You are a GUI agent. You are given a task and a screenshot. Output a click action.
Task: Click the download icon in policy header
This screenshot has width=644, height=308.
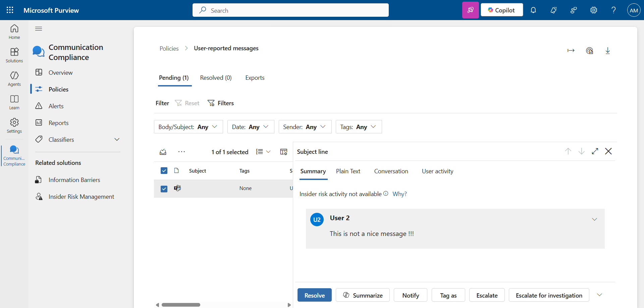pos(607,51)
